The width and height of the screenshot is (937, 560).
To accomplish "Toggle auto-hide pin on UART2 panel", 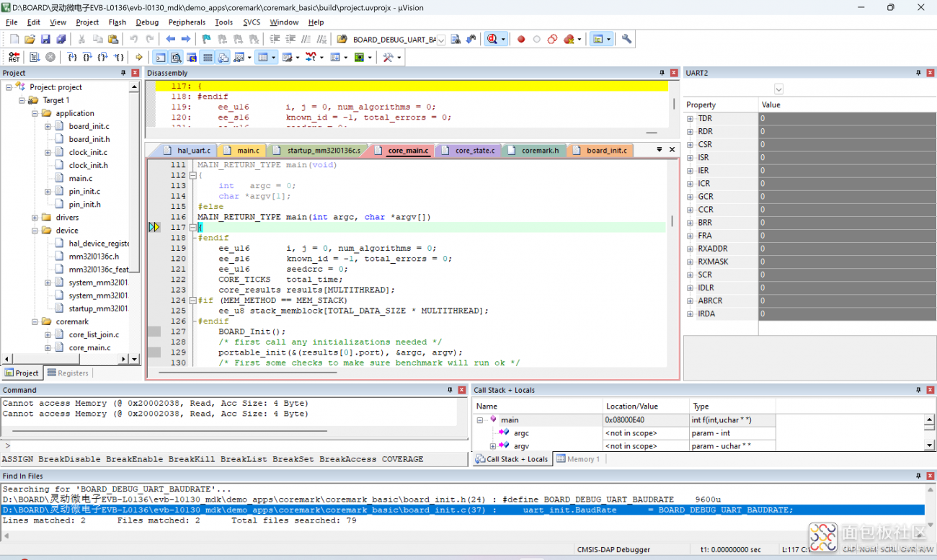I will (x=918, y=73).
